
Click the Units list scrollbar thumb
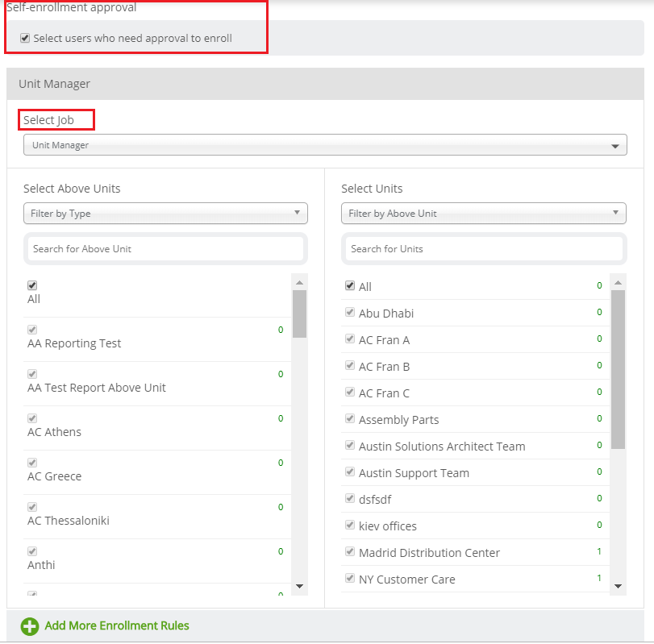(x=619, y=369)
